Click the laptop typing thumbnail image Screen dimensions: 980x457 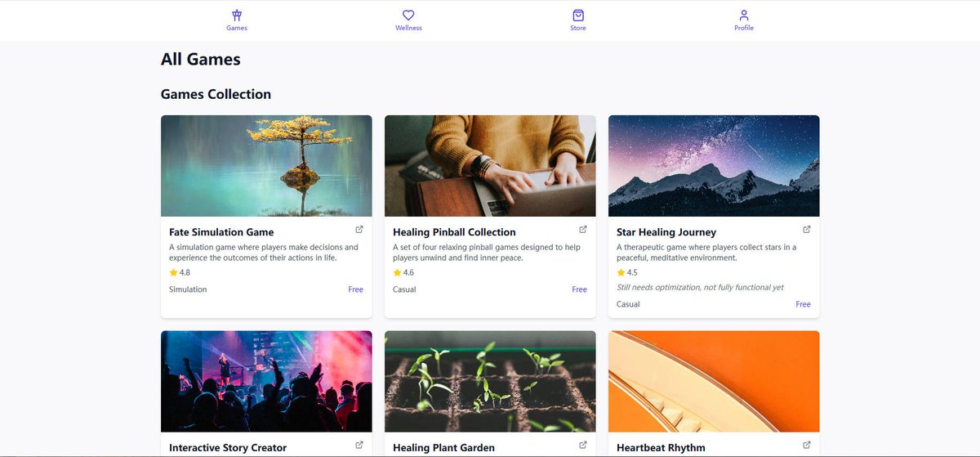click(x=490, y=166)
